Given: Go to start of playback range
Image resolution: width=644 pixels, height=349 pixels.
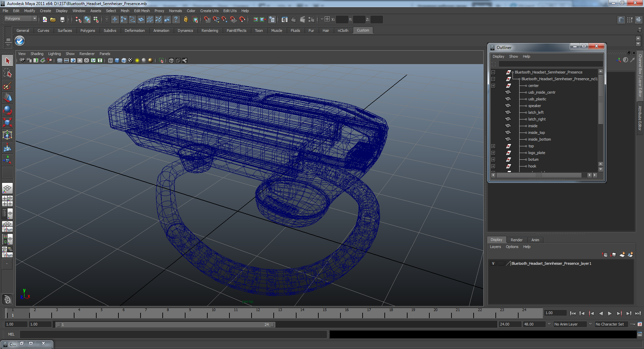Looking at the screenshot, I should click(x=573, y=313).
